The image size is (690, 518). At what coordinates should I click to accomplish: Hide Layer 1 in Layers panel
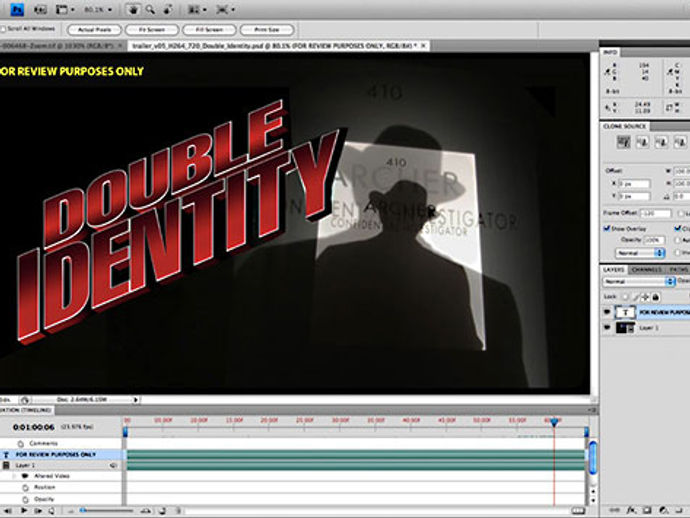coord(607,328)
